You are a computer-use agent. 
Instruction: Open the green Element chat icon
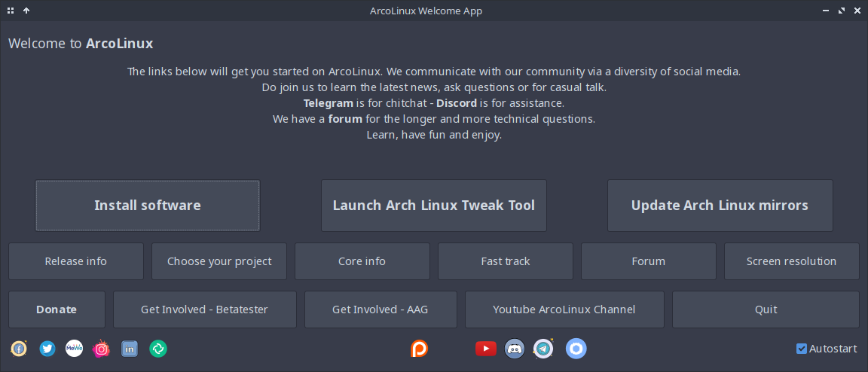[x=158, y=349]
